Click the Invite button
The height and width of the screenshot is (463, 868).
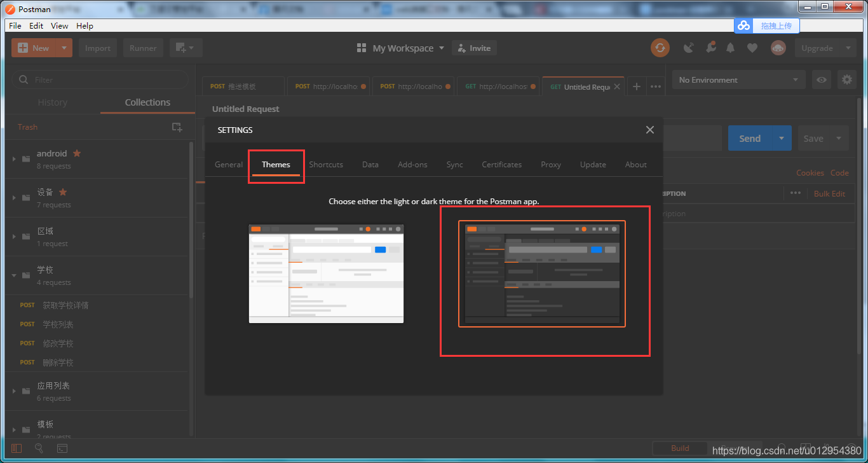pyautogui.click(x=474, y=48)
